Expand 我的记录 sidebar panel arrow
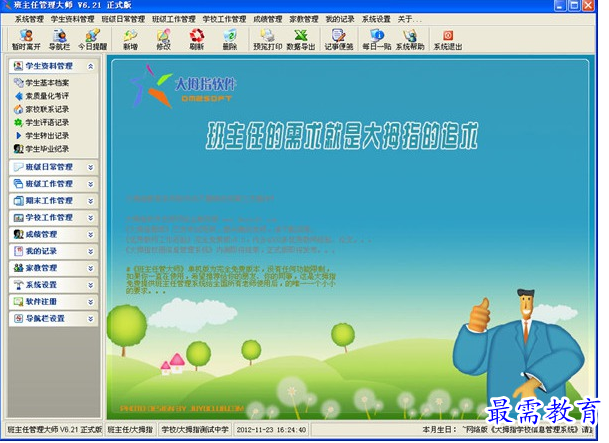 pyautogui.click(x=90, y=252)
